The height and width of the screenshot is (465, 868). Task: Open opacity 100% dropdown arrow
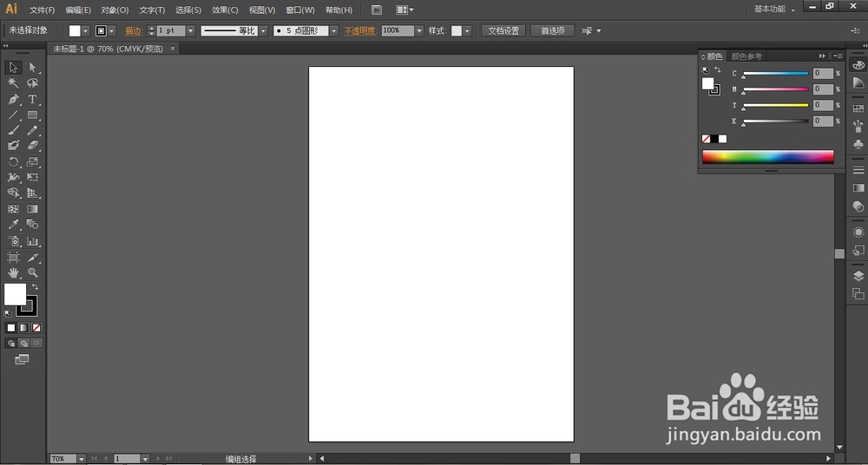[x=419, y=31]
